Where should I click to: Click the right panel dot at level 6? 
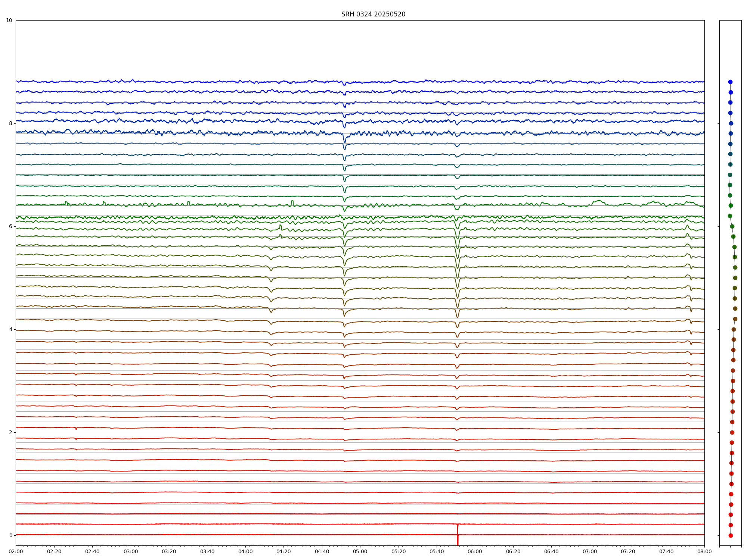tap(732, 226)
